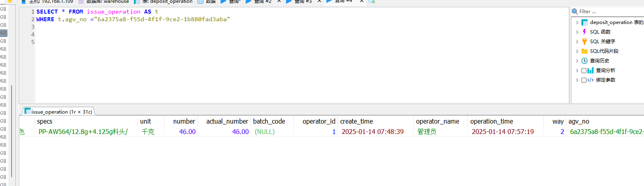Sort by the create_time column header
644x186 pixels.
pyautogui.click(x=356, y=121)
